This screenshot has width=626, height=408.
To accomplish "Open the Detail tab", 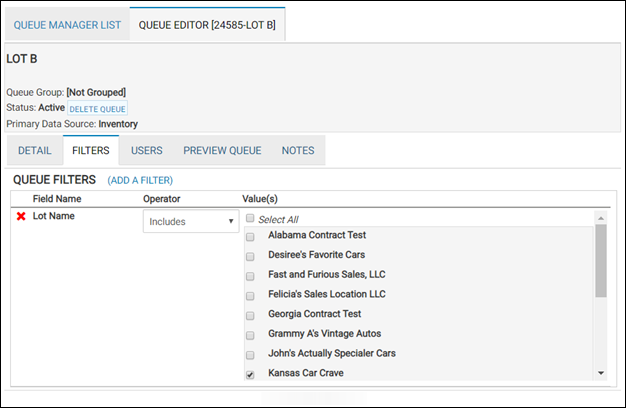I will click(34, 151).
